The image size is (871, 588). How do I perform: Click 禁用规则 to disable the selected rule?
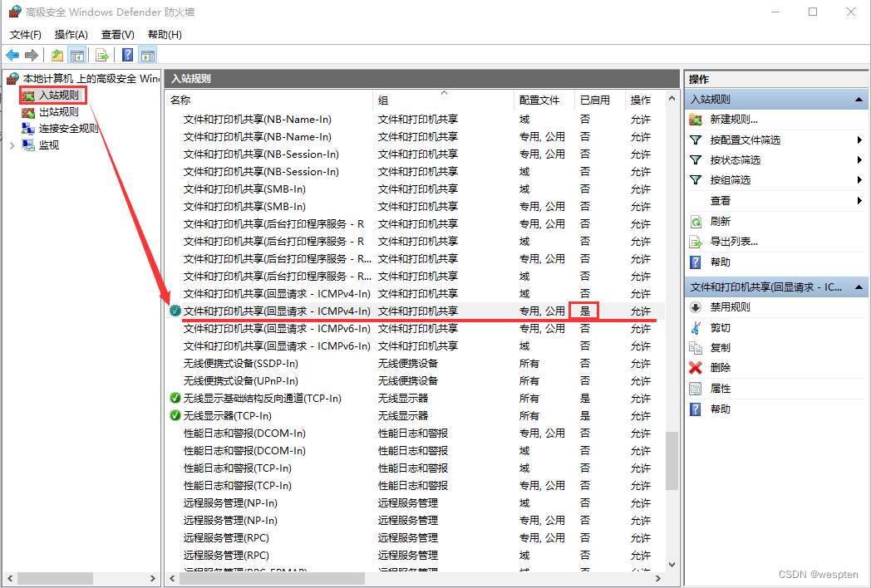coord(730,307)
